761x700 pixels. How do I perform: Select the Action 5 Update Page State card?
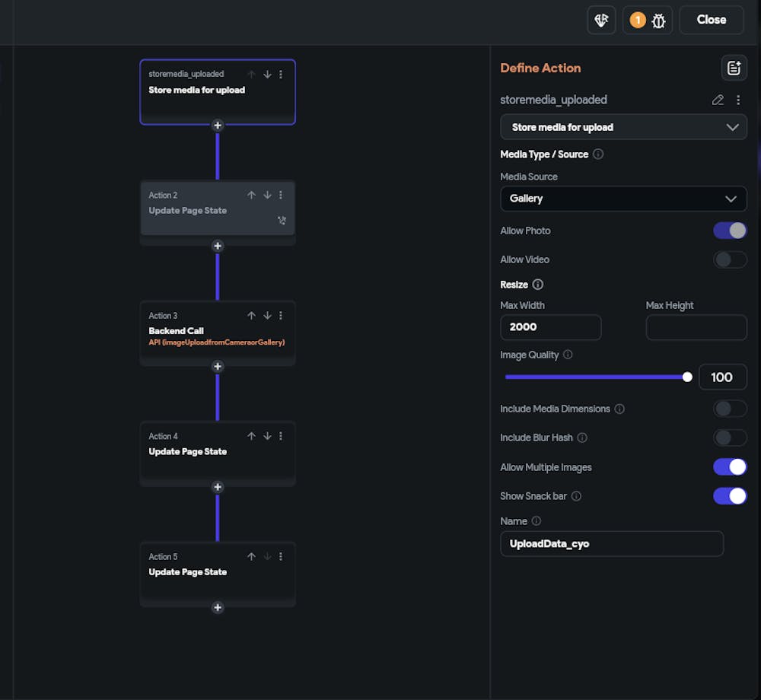click(218, 574)
